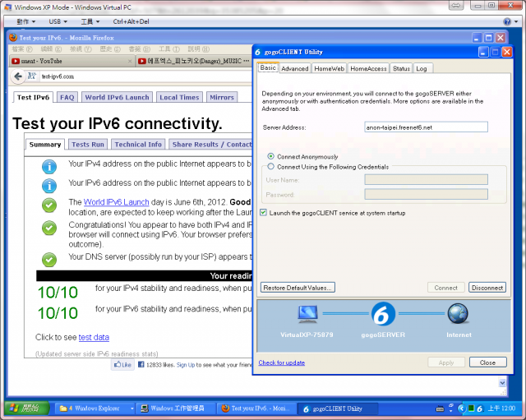Screen dimensions: 526x420
Task: Switch to the Advanced tab in gogoCLIENT
Action: tap(295, 68)
